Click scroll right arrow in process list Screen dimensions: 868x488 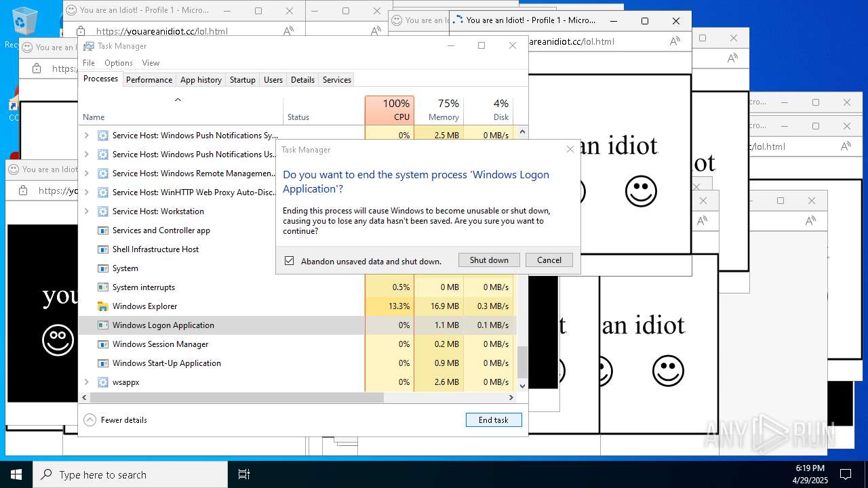[513, 398]
